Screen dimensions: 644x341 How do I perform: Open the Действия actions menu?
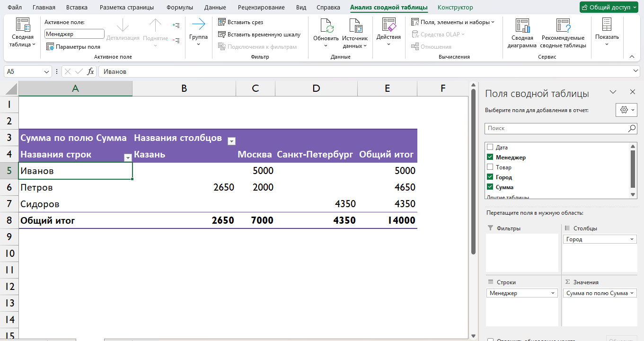[388, 32]
